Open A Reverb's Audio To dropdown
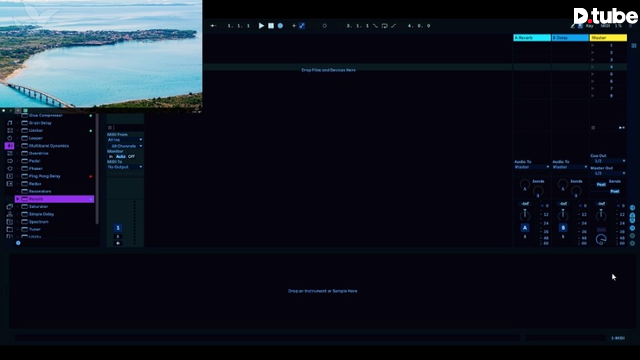The image size is (640, 360). coord(532,167)
